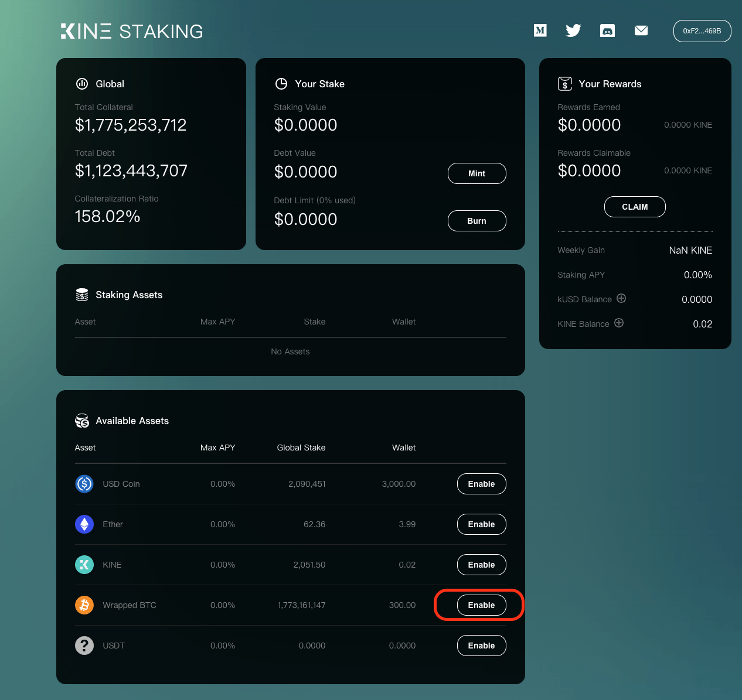Click Total Debt value $1,123,443,707
The height and width of the screenshot is (700, 742).
click(x=131, y=170)
